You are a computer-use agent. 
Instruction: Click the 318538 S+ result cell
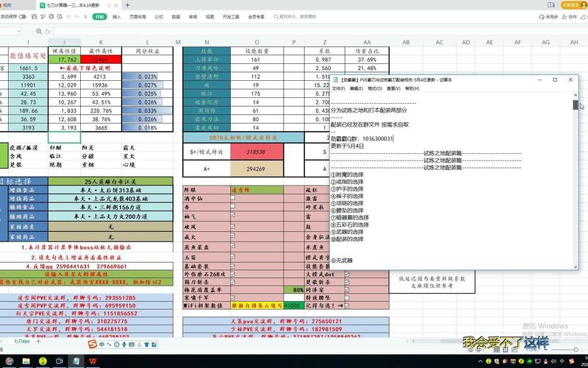(257, 152)
